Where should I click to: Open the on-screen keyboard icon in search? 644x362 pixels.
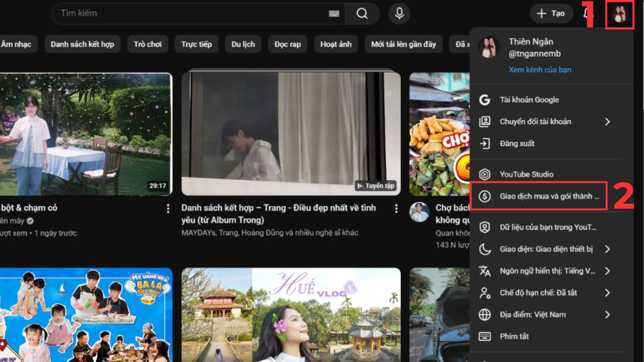[334, 13]
